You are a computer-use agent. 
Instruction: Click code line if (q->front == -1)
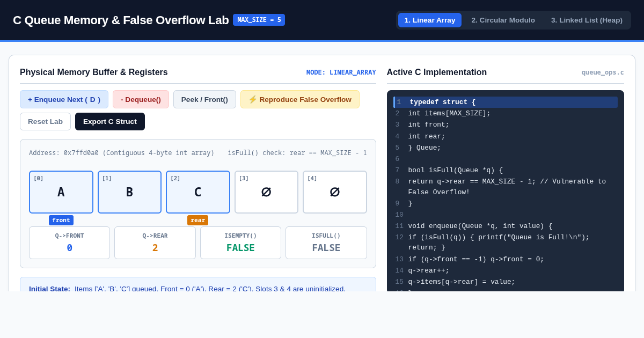[506, 259]
